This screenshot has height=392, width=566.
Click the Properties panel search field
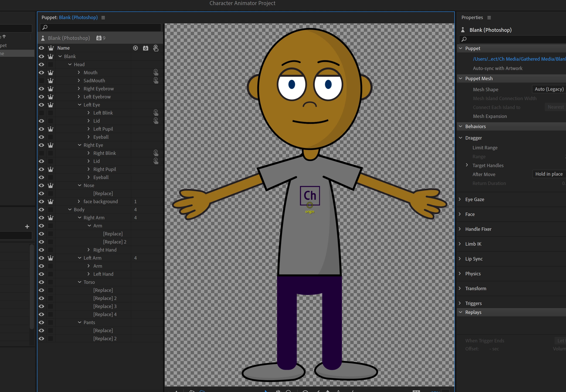[514, 39]
